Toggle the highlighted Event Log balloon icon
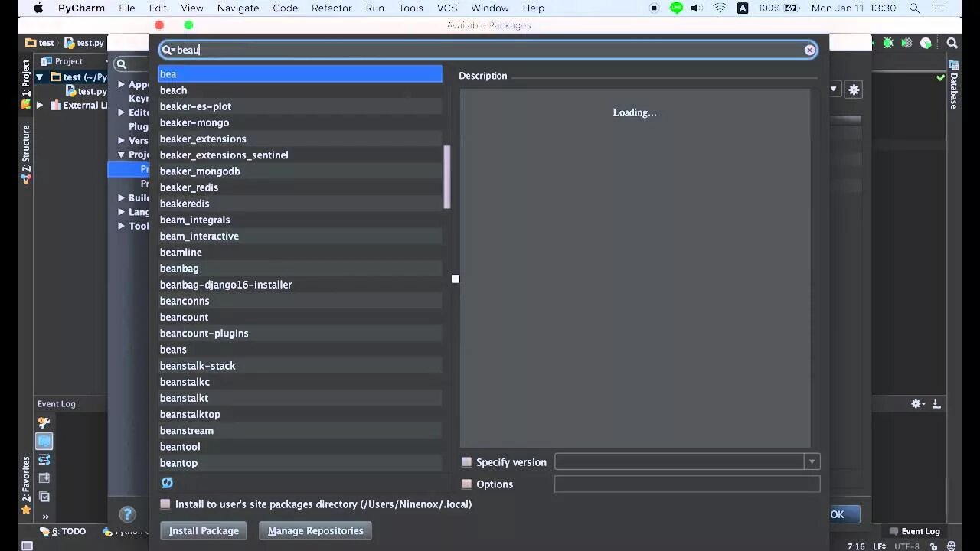 [44, 441]
